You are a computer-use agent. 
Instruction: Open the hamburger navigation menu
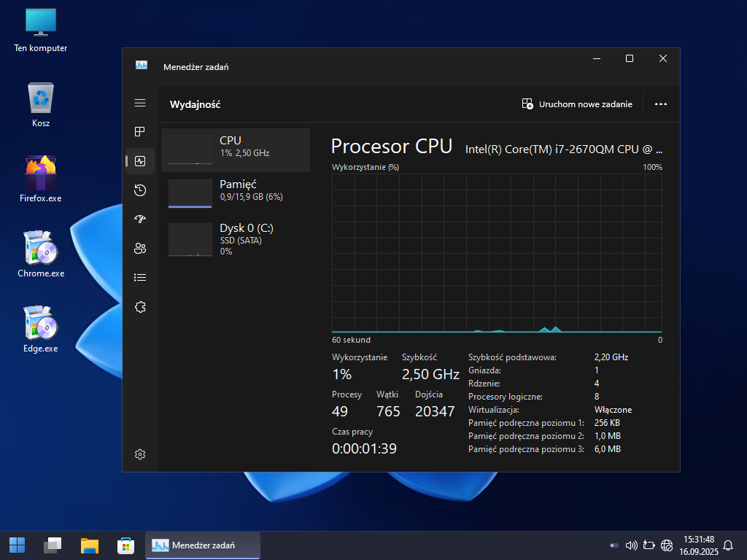pos(140,104)
